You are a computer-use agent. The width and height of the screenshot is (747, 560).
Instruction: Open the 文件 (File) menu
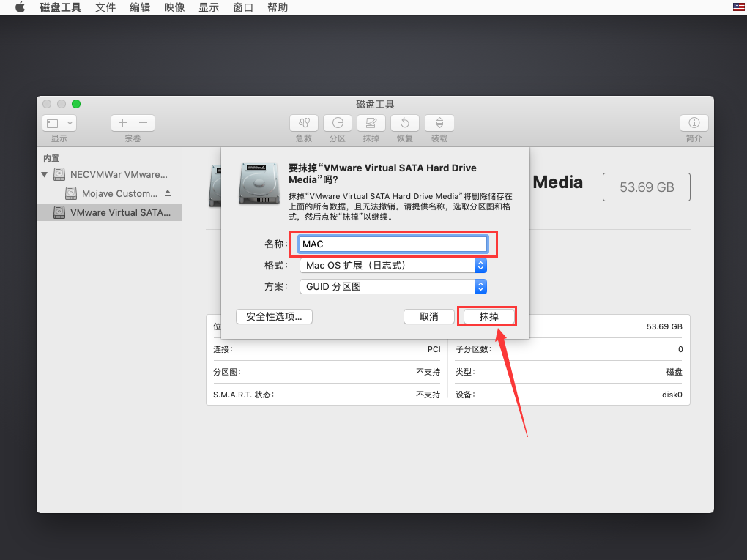[x=105, y=7]
